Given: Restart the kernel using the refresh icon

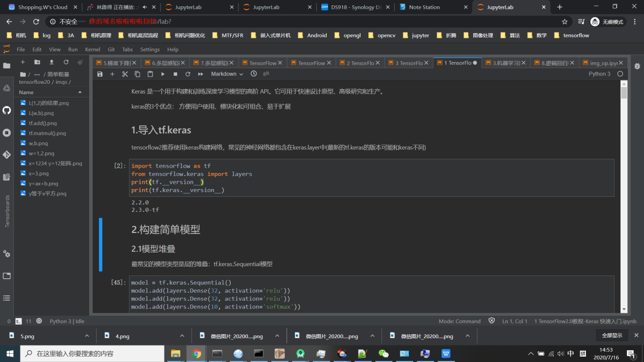Looking at the screenshot, I should (x=187, y=74).
